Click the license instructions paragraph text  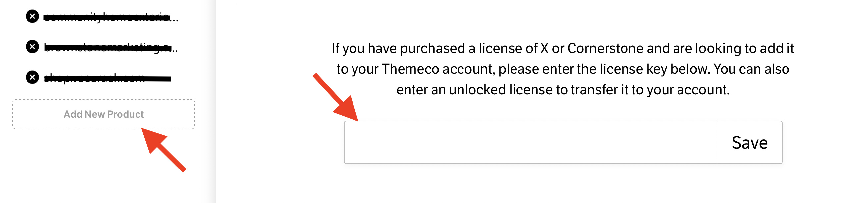coord(563,69)
